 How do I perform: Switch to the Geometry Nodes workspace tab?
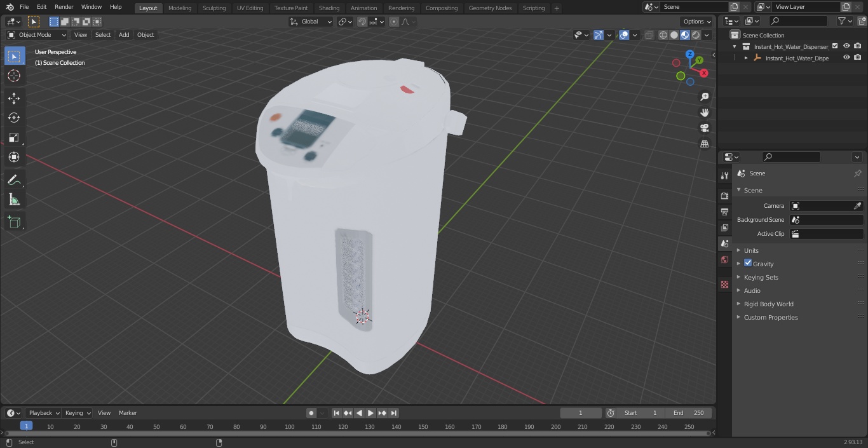490,8
